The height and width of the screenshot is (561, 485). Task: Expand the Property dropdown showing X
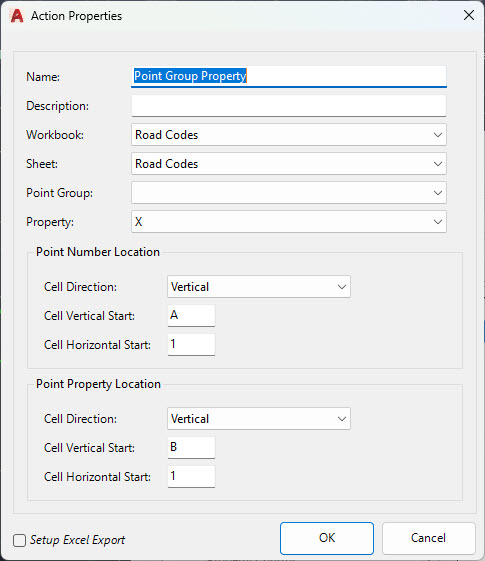pyautogui.click(x=289, y=222)
